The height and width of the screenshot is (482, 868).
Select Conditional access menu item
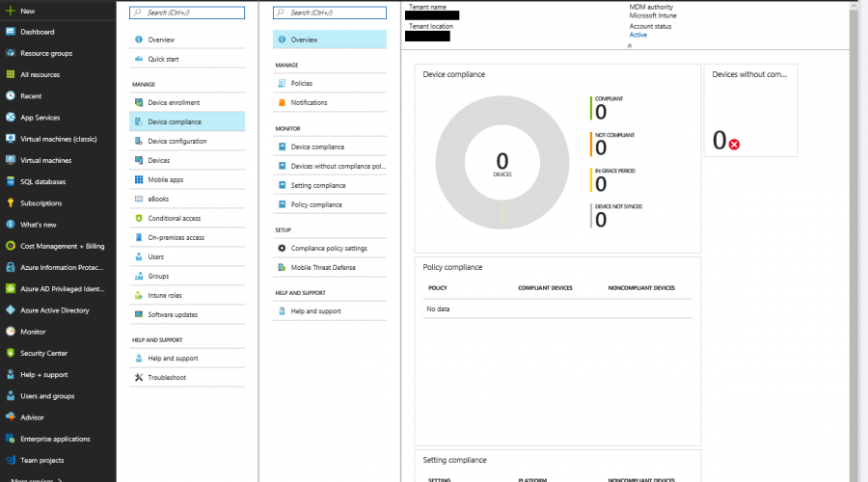coord(174,218)
